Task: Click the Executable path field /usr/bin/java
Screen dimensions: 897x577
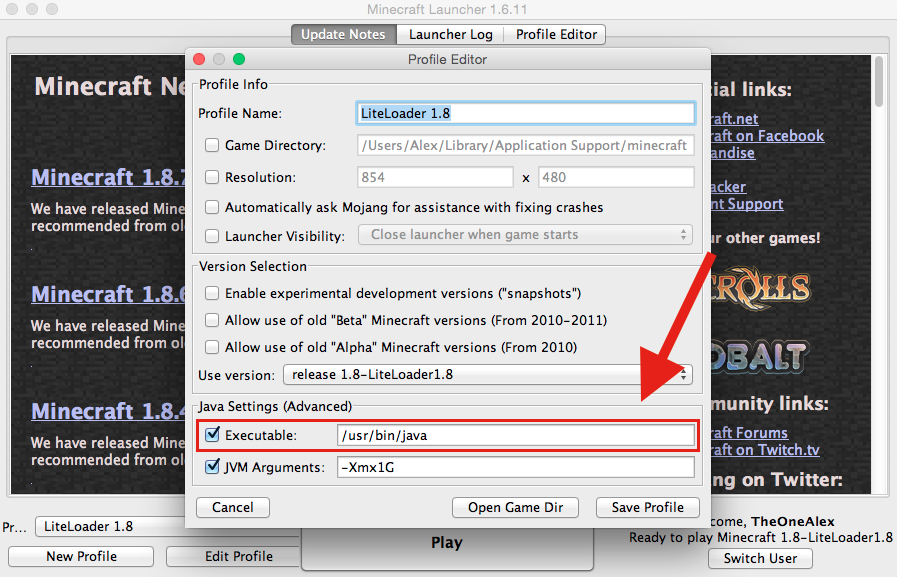Action: 515,435
